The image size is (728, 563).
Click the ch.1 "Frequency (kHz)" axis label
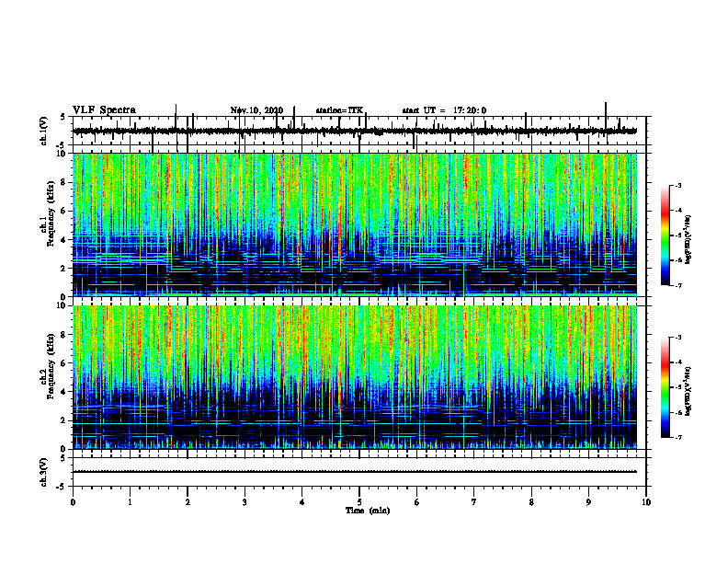[x=51, y=213]
